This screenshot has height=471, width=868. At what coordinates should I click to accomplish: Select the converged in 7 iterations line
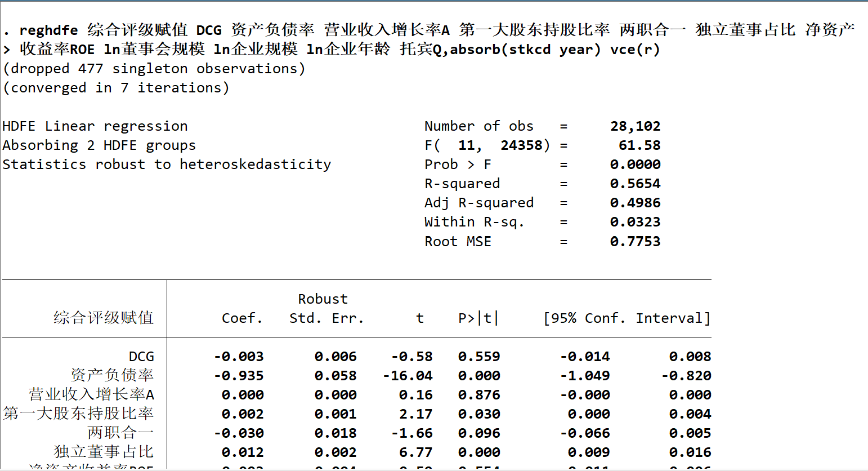click(x=116, y=88)
